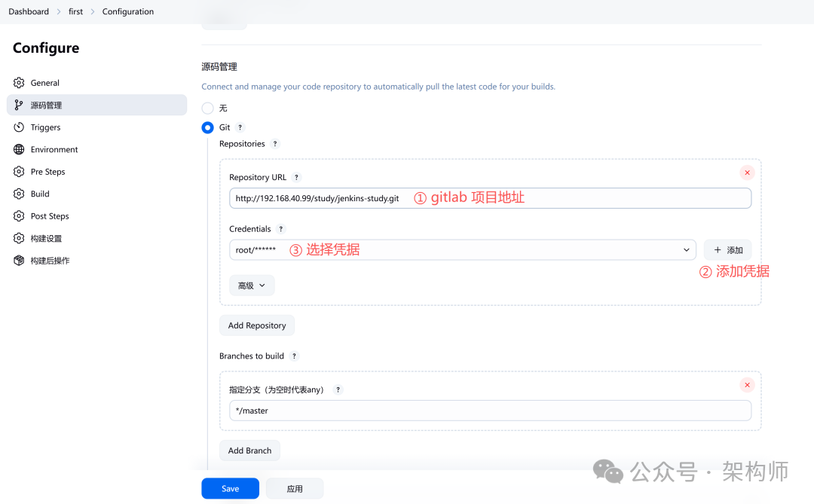
Task: Click Add Repository button
Action: [257, 325]
